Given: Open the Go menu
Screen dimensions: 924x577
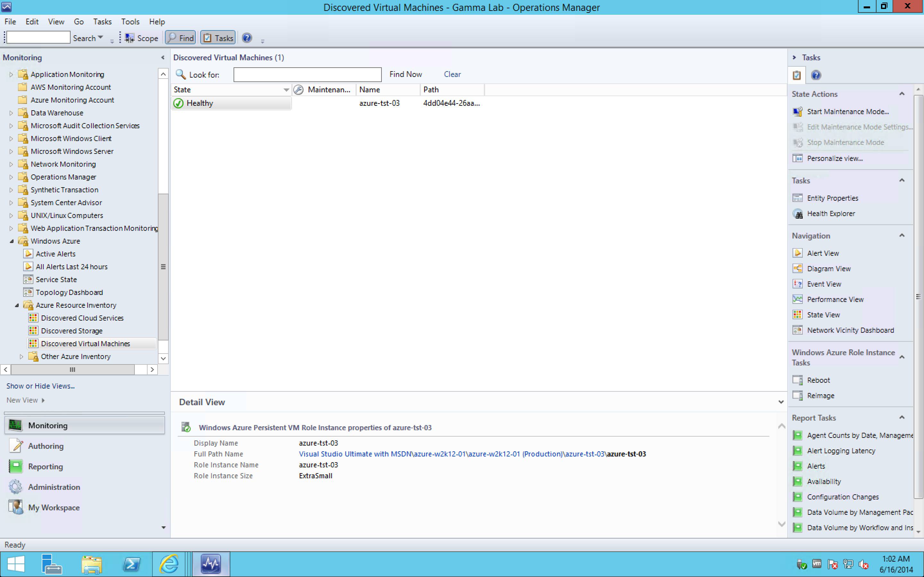Looking at the screenshot, I should (79, 22).
